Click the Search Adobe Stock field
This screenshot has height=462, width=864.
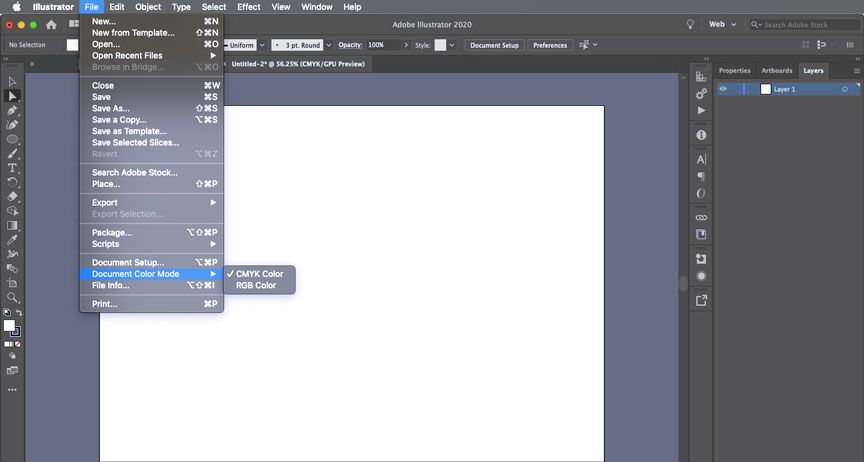pyautogui.click(x=804, y=24)
